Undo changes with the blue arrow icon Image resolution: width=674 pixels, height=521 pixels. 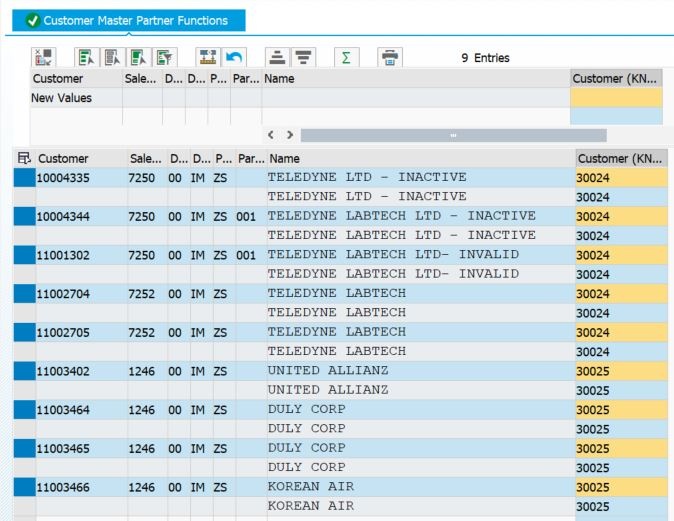pos(234,57)
